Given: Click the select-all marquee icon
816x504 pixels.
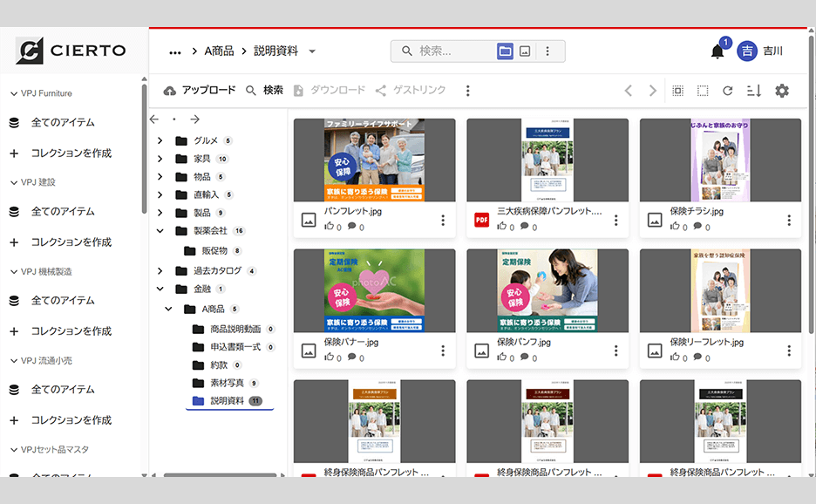Looking at the screenshot, I should [x=677, y=90].
